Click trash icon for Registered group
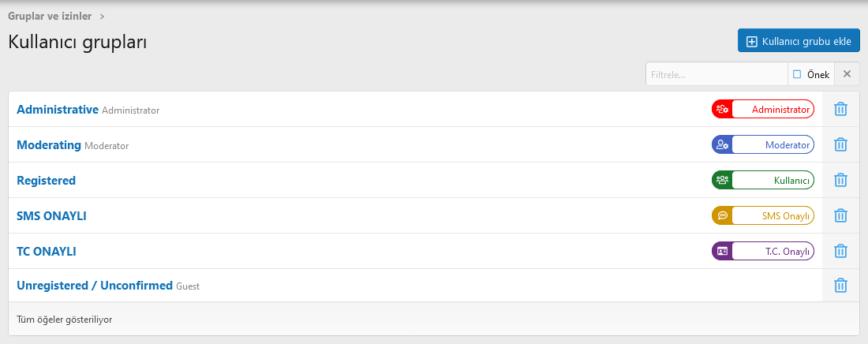The height and width of the screenshot is (344, 868). 841,181
